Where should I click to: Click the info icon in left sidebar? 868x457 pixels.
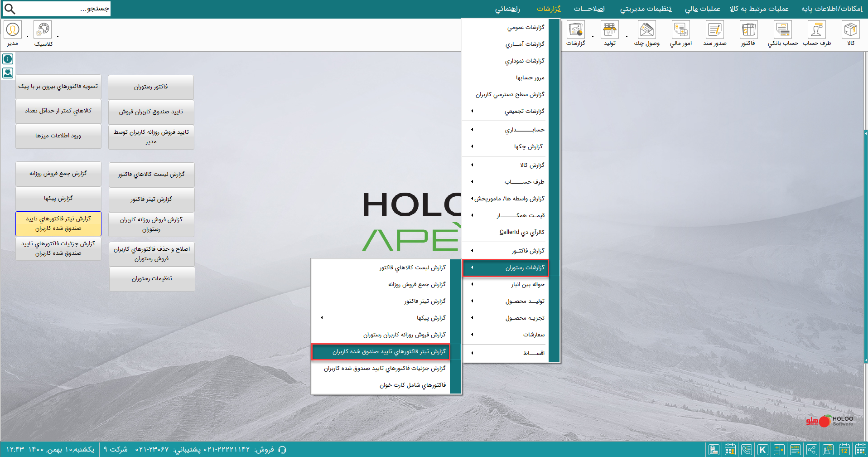click(x=8, y=59)
